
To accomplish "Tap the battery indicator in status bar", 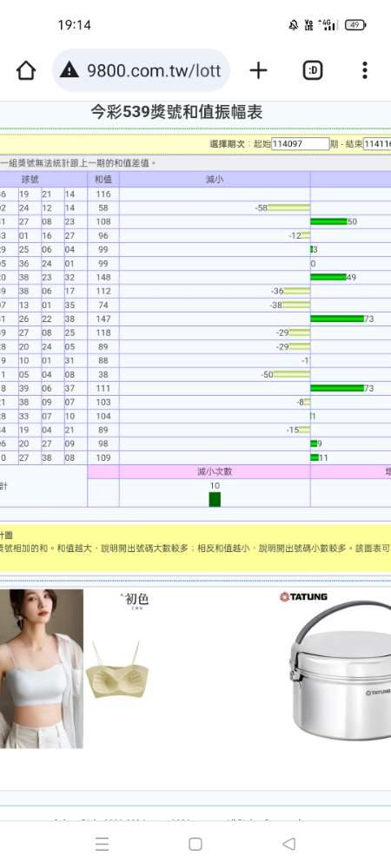I will pyautogui.click(x=355, y=25).
